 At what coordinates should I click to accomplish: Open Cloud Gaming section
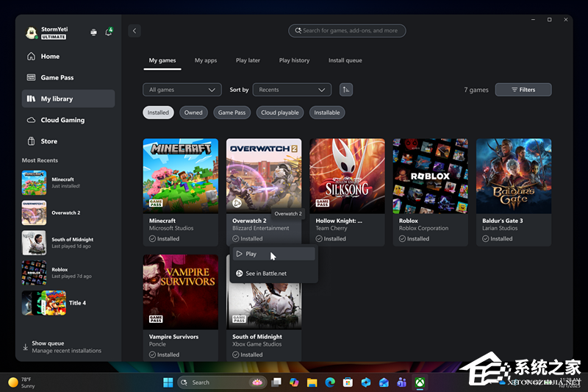point(68,120)
